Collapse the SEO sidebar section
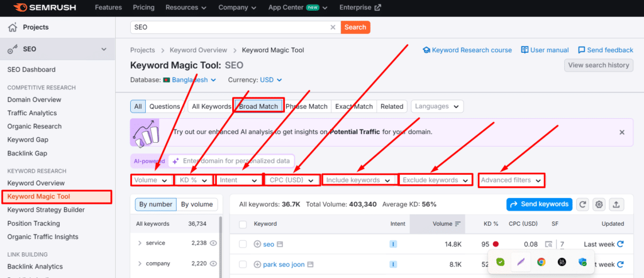The height and width of the screenshot is (278, 644). 104,49
